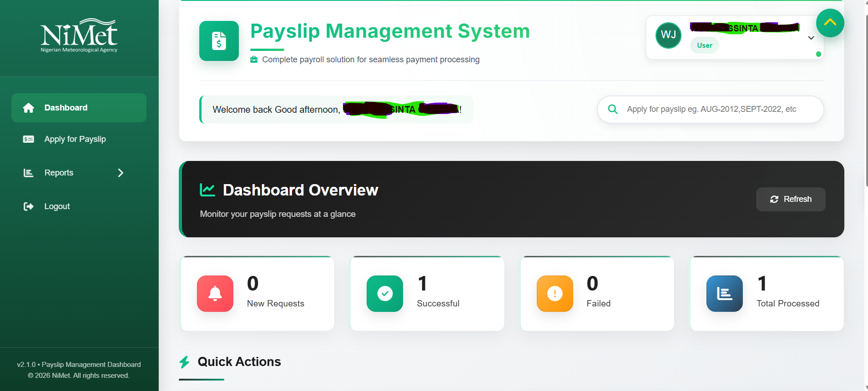Expand the Reports submenu chevron
The image size is (868, 391).
click(x=121, y=173)
